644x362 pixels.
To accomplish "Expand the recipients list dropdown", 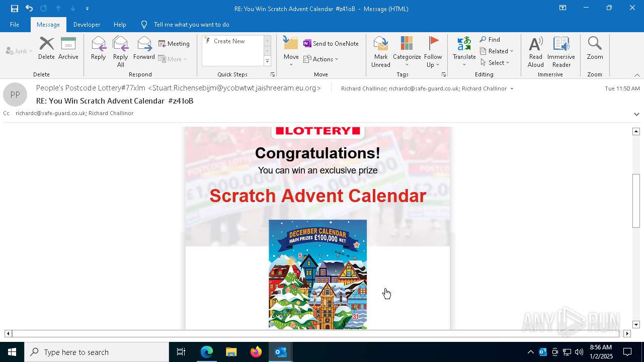I will pyautogui.click(x=512, y=89).
